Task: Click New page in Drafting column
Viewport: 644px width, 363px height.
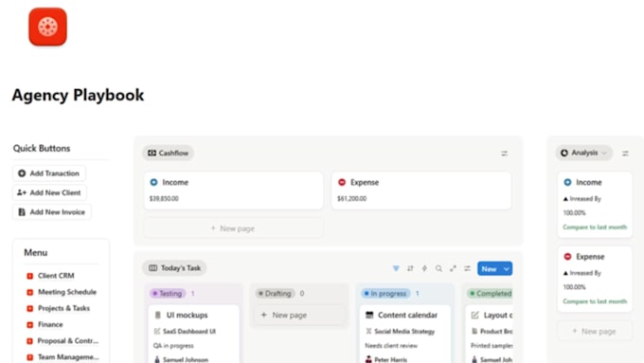Action: pos(299,316)
